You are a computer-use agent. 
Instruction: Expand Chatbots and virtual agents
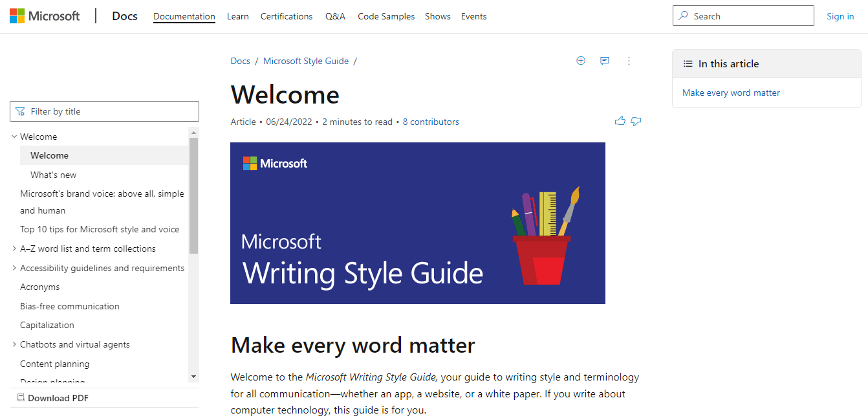point(14,344)
